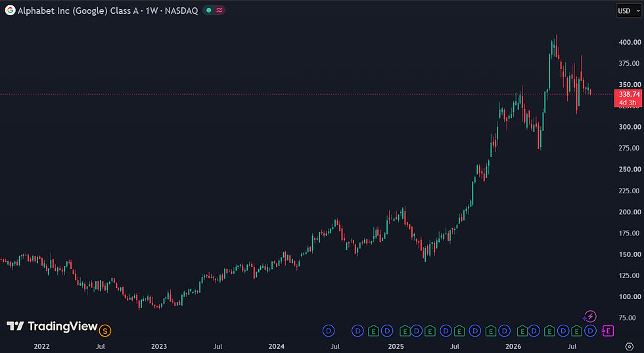Click the 2023 label on time axis
Image resolution: width=644 pixels, height=353 pixels.
click(x=159, y=346)
